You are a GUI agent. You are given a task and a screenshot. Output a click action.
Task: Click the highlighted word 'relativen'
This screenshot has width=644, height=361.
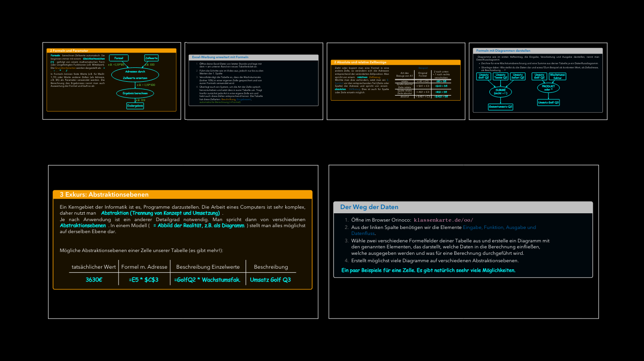pos(362,77)
